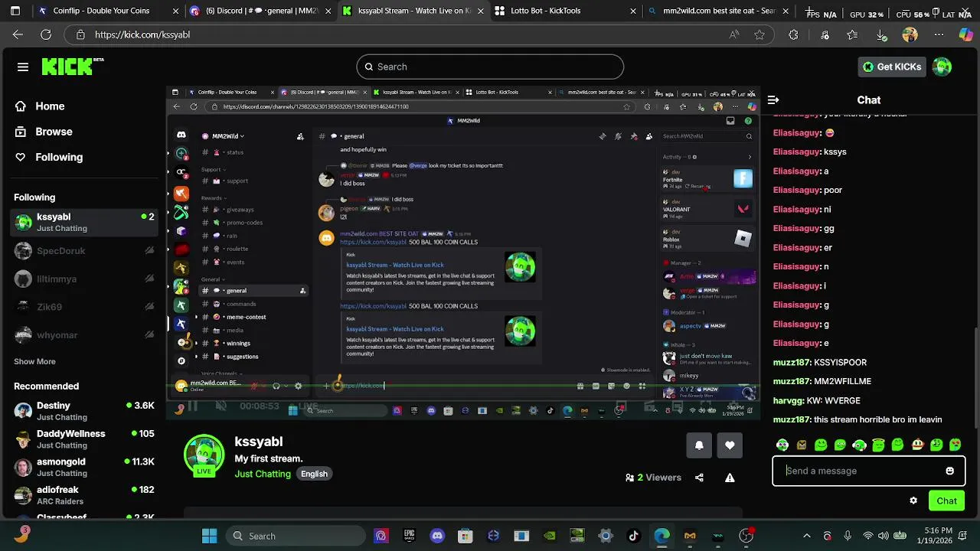Switch to Lotto Bot - KickTools tab

point(565,11)
